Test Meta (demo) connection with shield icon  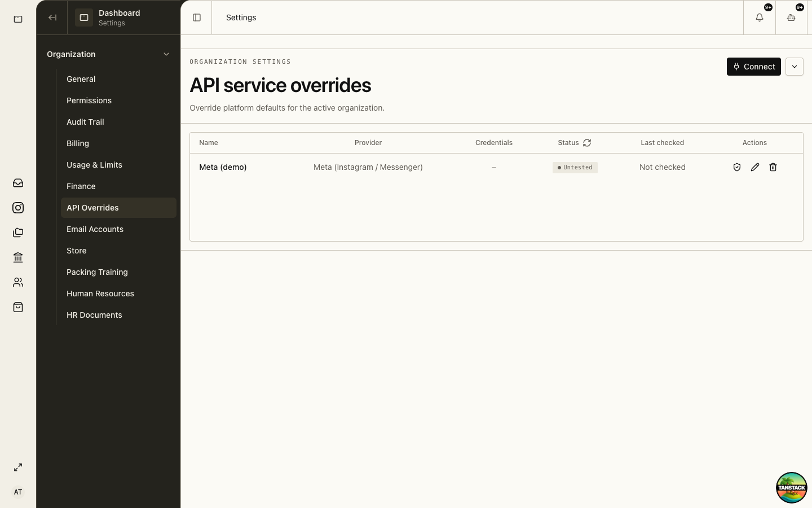click(737, 167)
